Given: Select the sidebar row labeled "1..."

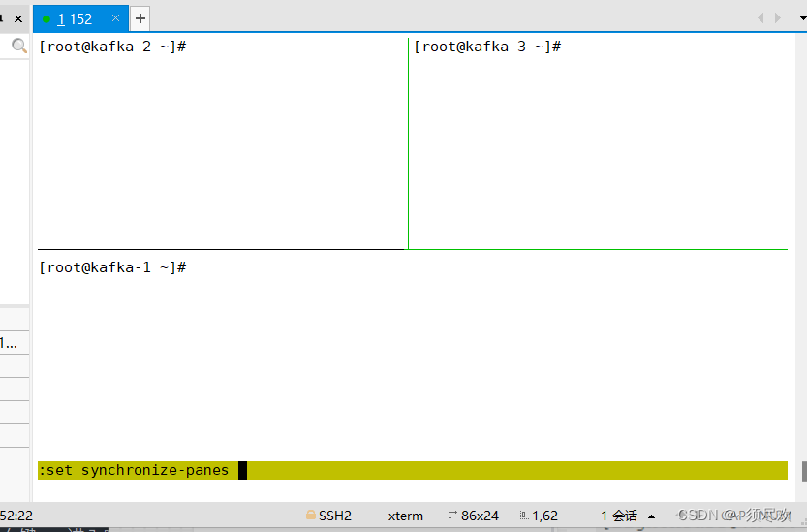Looking at the screenshot, I should pyautogui.click(x=15, y=343).
